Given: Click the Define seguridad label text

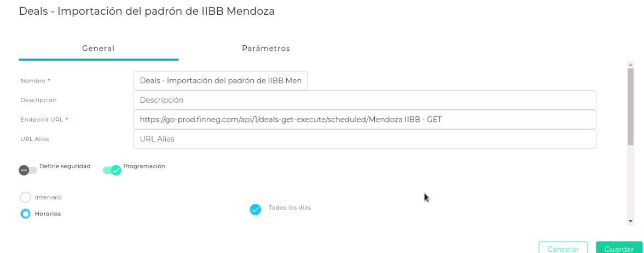Looking at the screenshot, I should [x=65, y=166].
